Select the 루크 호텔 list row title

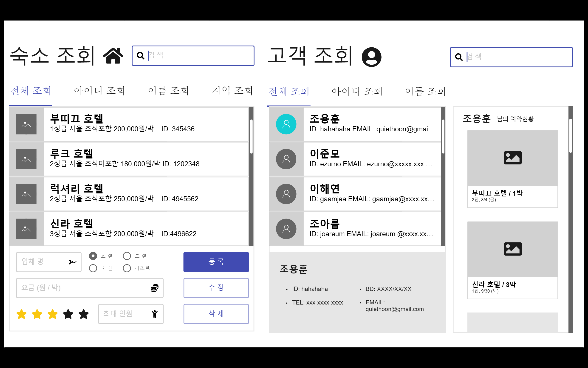(71, 154)
